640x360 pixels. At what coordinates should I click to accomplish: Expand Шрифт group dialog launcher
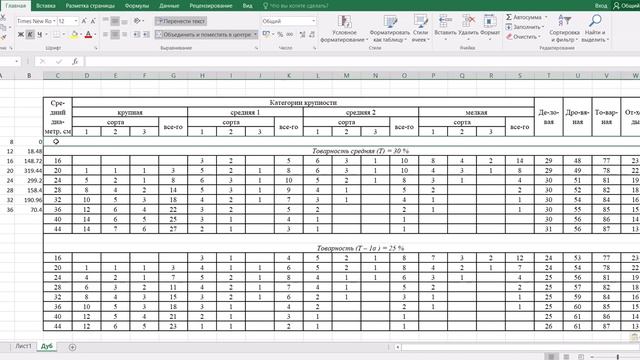coord(96,48)
